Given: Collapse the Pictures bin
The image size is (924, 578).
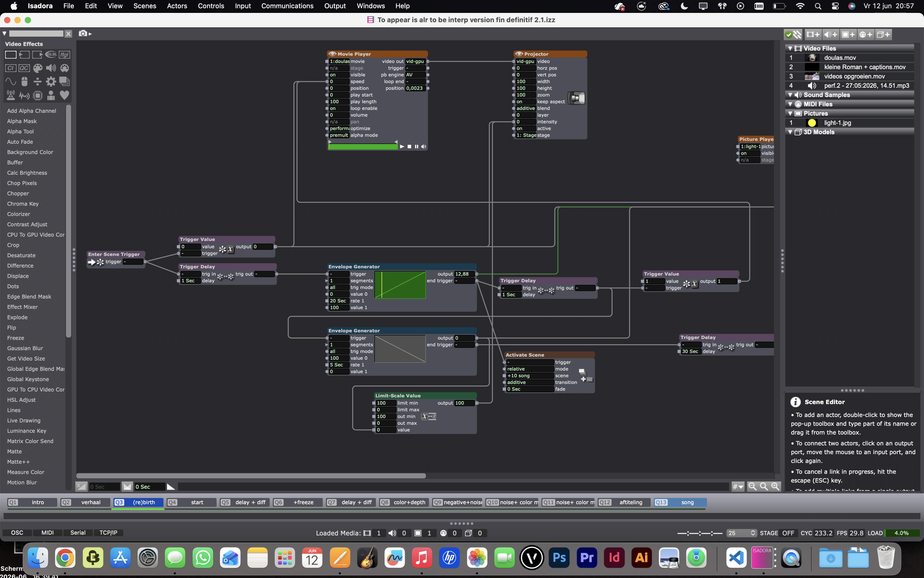Looking at the screenshot, I should coord(790,114).
